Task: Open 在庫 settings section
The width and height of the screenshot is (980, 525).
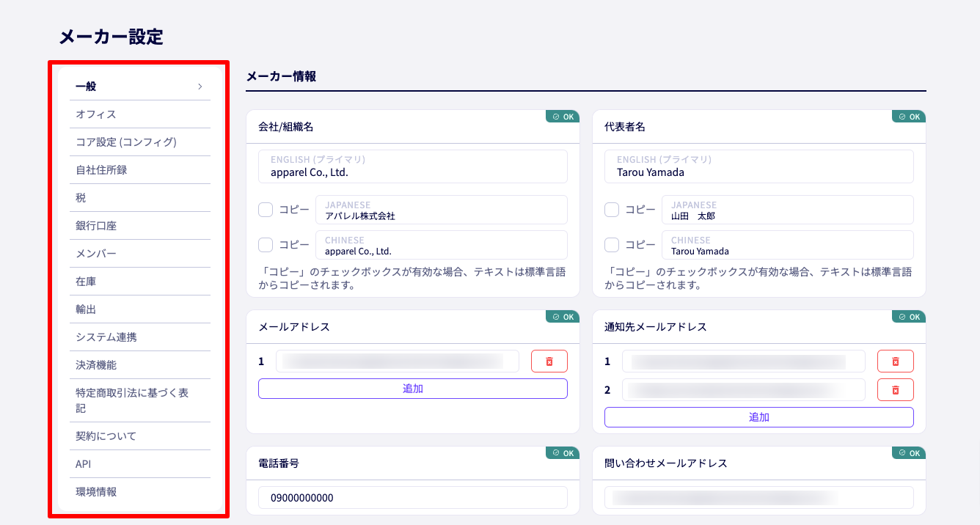Action: click(140, 282)
